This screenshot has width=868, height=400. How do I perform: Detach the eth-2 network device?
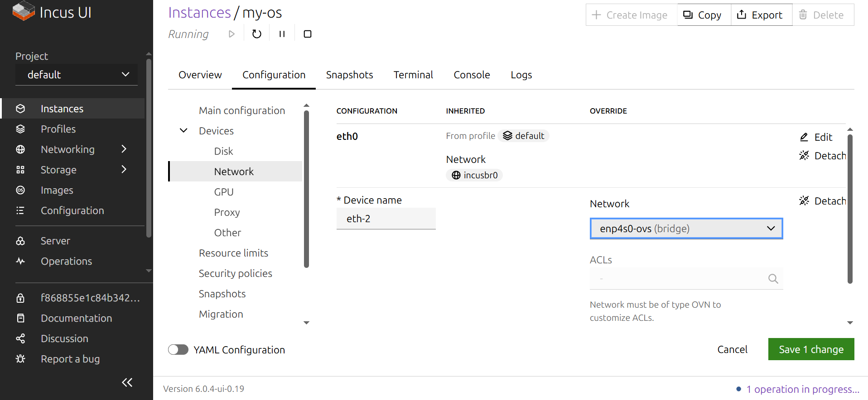822,201
